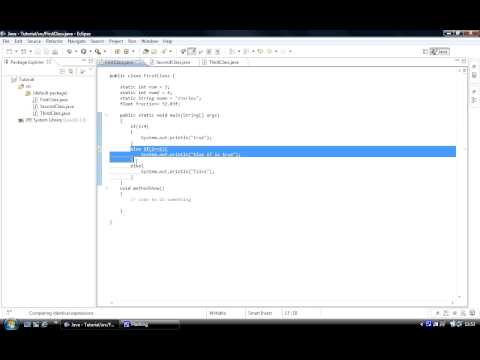Click the New Java Package icon
Viewport: 480px width, 360px height.
click(117, 51)
